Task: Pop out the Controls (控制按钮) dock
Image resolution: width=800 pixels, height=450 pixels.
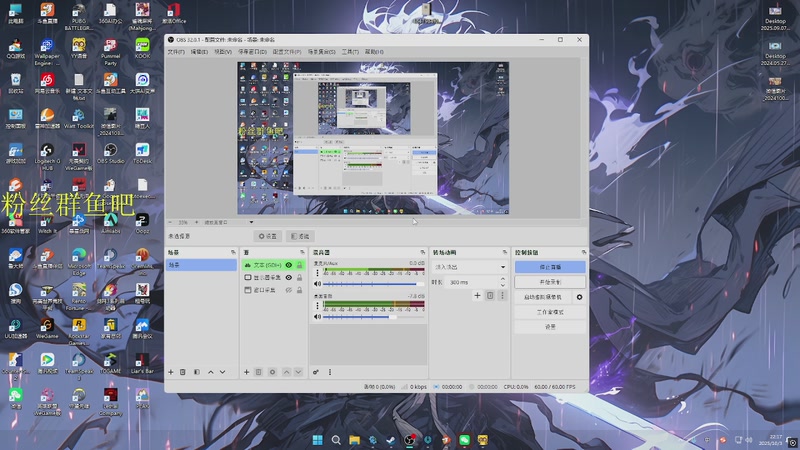Action: click(x=584, y=253)
